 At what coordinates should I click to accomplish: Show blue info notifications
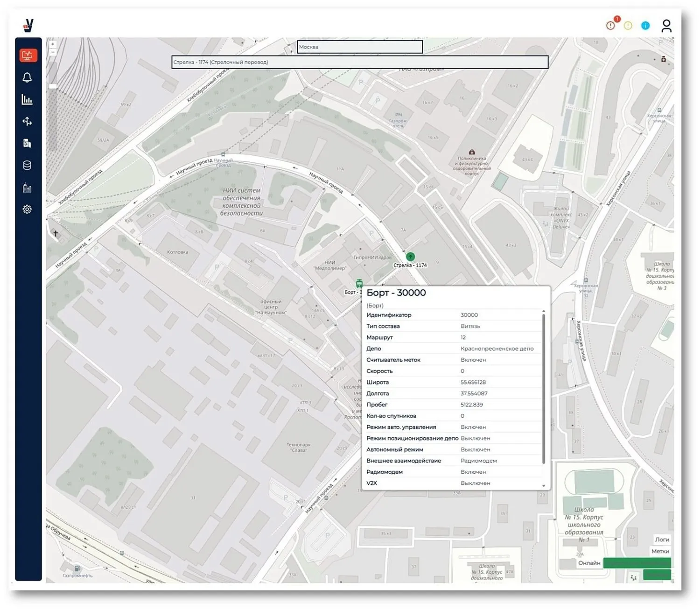pyautogui.click(x=645, y=26)
